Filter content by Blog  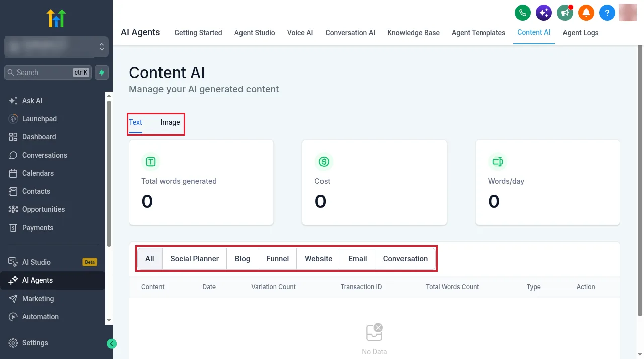point(243,259)
